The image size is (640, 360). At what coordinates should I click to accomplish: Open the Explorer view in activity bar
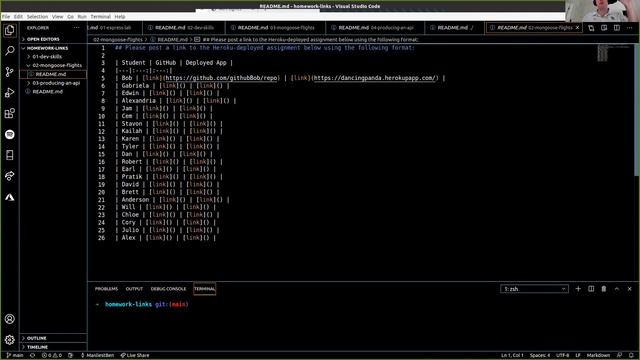pos(10,30)
